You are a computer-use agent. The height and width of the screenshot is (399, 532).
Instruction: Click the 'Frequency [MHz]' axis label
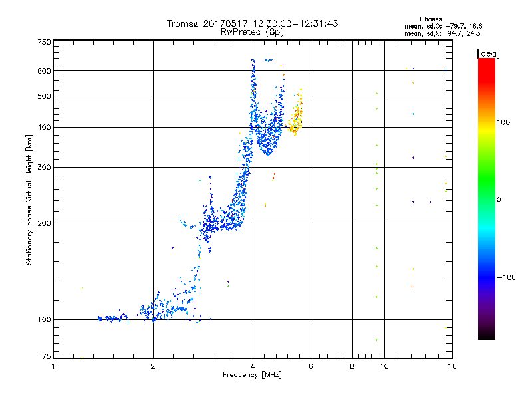pos(252,375)
